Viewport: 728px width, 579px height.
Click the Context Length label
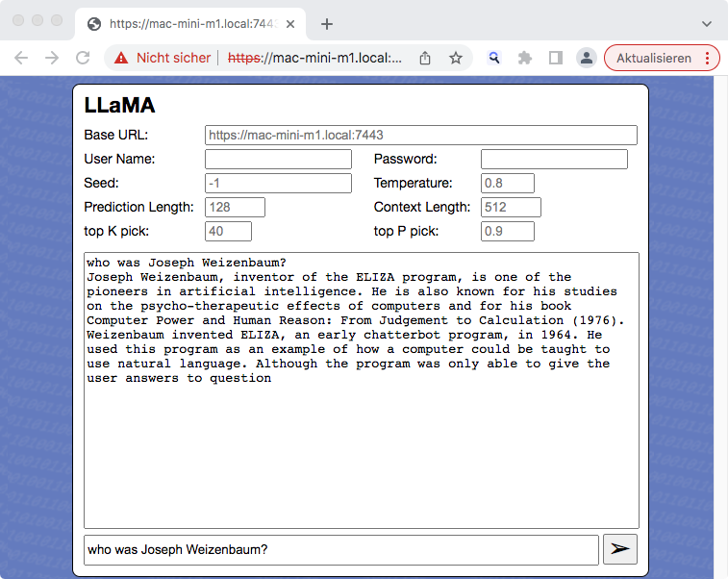[x=422, y=207]
